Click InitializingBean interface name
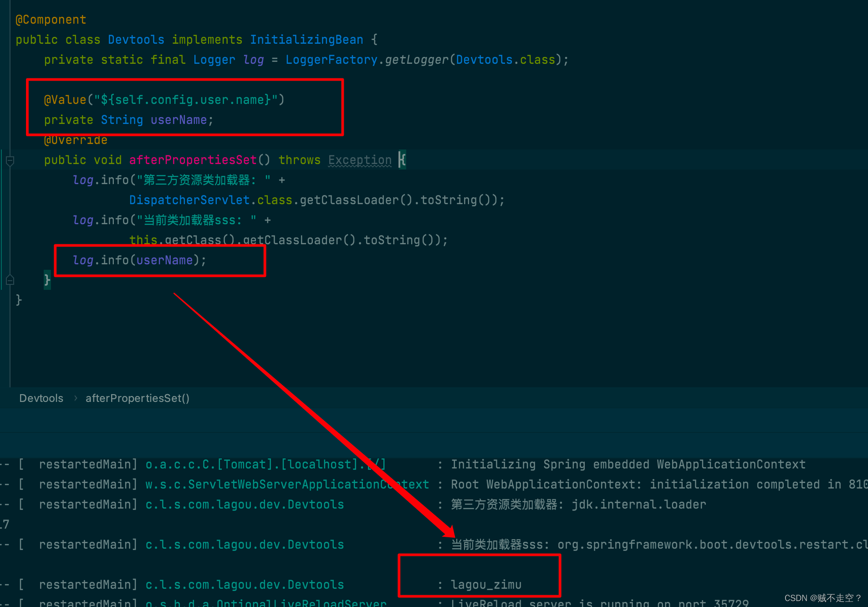Viewport: 868px width, 607px height. [x=306, y=40]
